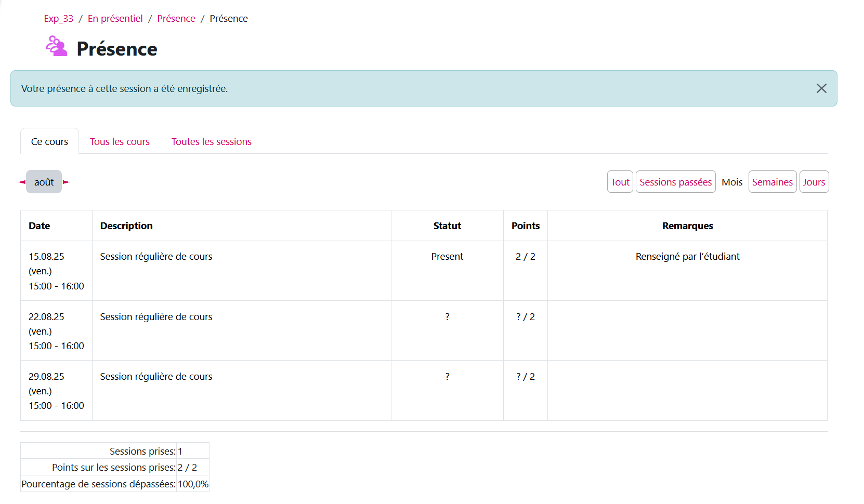Switch to Toutes les sessions tab

[x=211, y=142]
